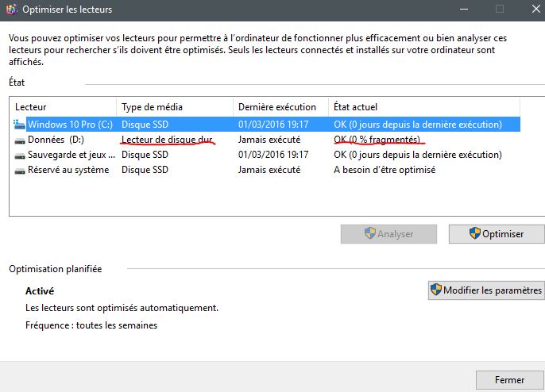Click the Réservé au système drive icon
Image resolution: width=545 pixels, height=392 pixels.
point(20,170)
